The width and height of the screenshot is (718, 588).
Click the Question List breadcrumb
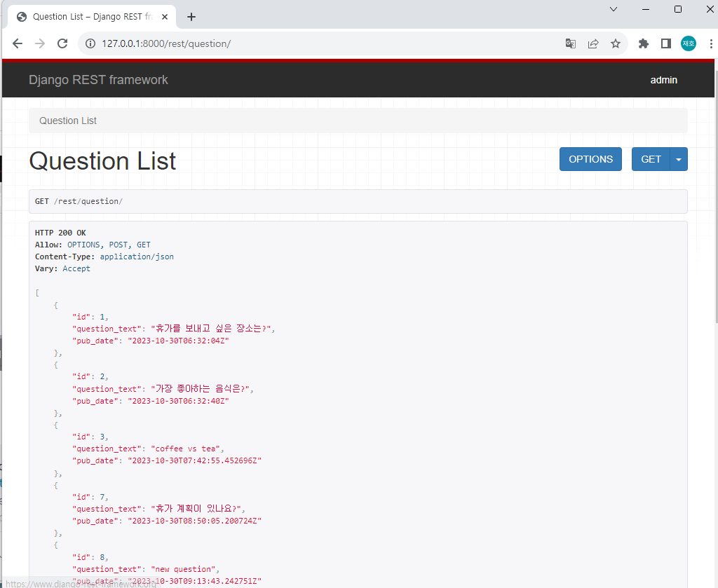pos(68,121)
